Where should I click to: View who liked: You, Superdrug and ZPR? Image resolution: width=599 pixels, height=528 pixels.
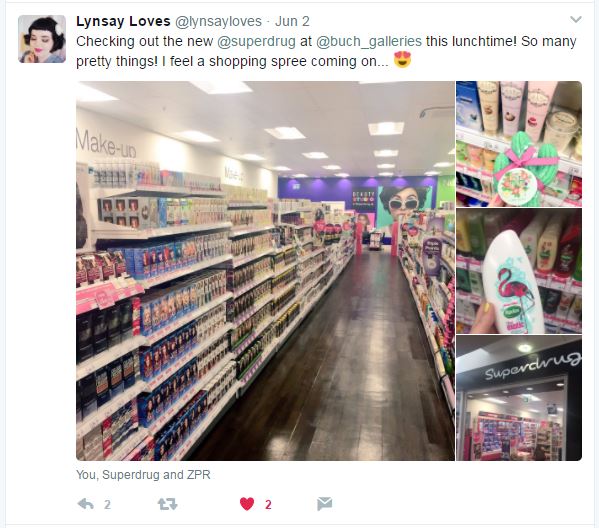[143, 475]
